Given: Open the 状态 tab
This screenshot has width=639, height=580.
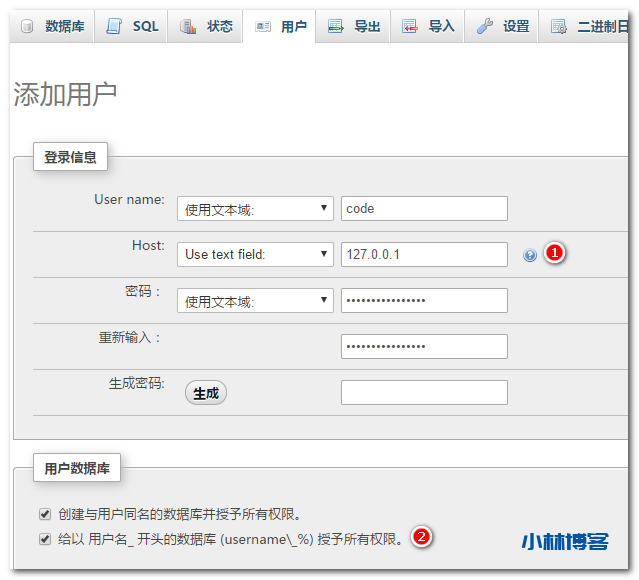Looking at the screenshot, I should 205,26.
